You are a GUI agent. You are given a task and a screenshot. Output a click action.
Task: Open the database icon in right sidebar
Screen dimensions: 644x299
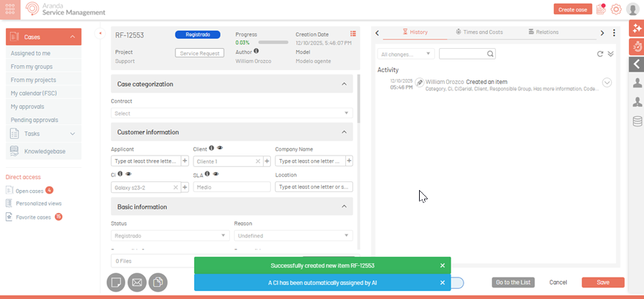coord(636,121)
